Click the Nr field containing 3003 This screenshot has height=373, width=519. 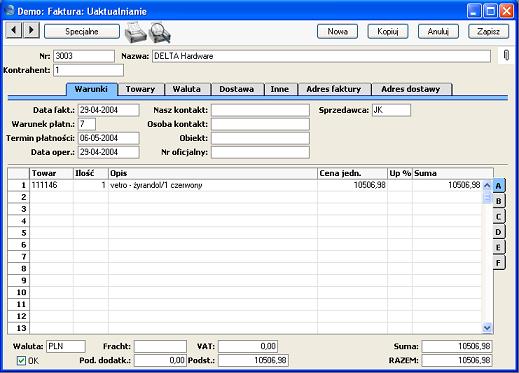[84, 56]
